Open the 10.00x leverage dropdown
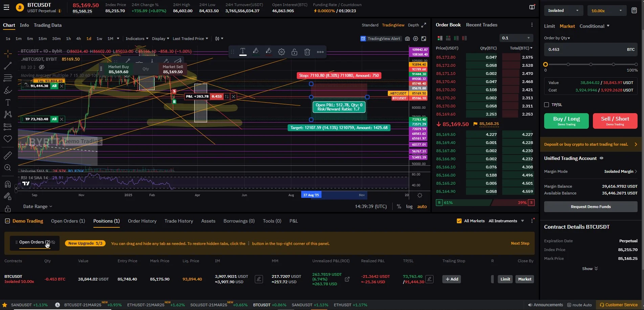This screenshot has height=310, width=644. click(x=607, y=11)
